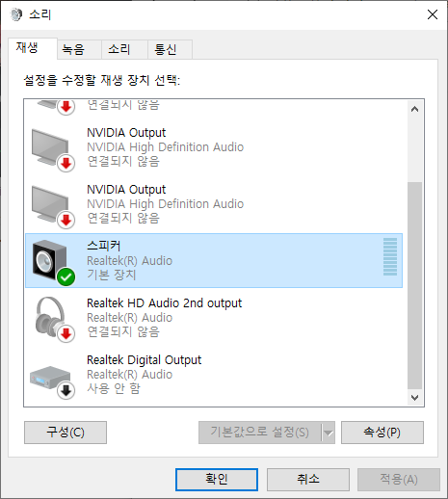The image size is (448, 499).
Task: Click the device list scrollbar thumb
Action: click(414, 285)
